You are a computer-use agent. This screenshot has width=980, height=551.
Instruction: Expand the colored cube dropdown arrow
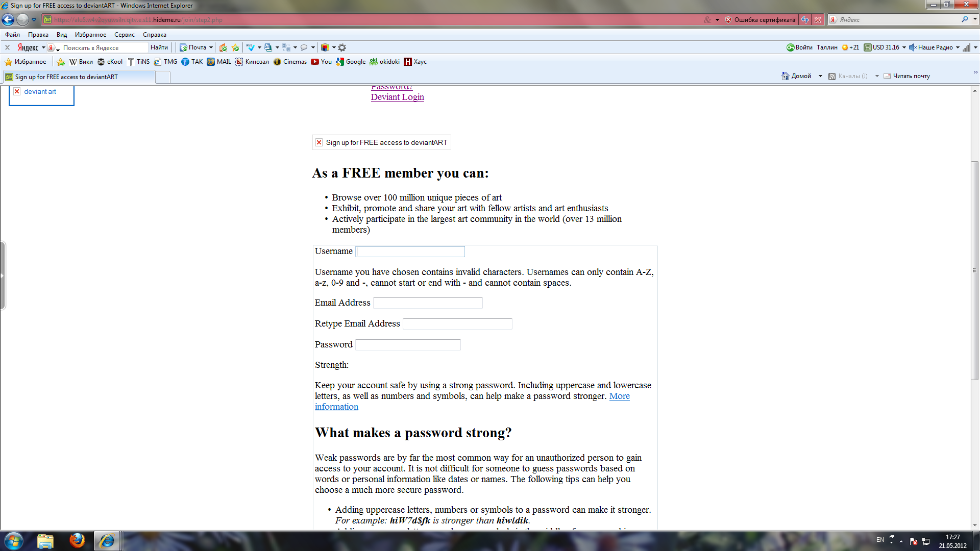click(334, 47)
